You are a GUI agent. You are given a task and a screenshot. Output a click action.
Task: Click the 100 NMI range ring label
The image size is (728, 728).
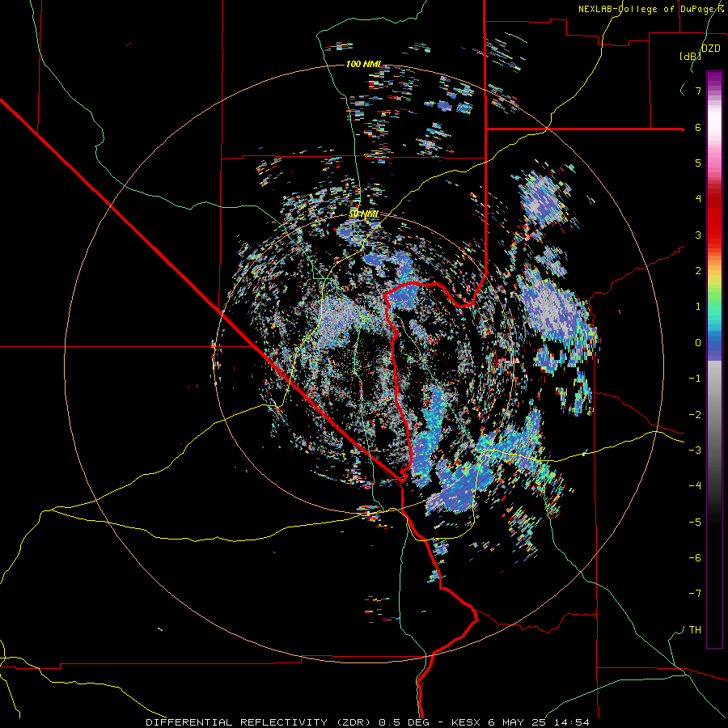pyautogui.click(x=363, y=64)
